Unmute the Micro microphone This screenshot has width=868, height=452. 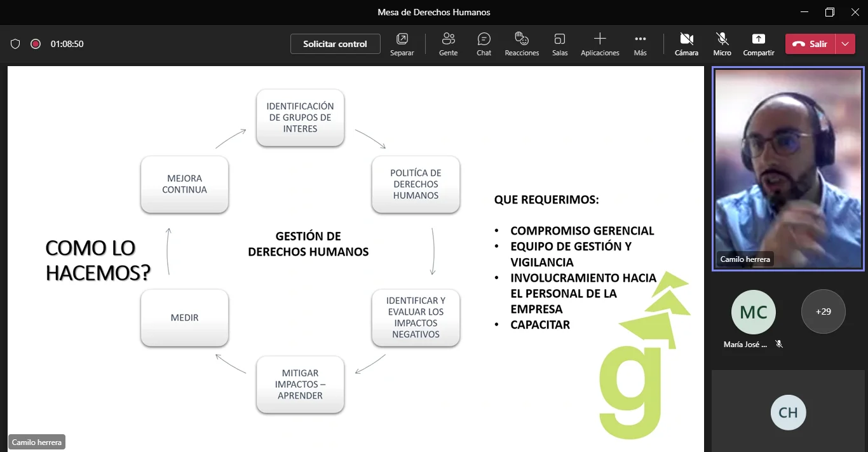pyautogui.click(x=722, y=44)
